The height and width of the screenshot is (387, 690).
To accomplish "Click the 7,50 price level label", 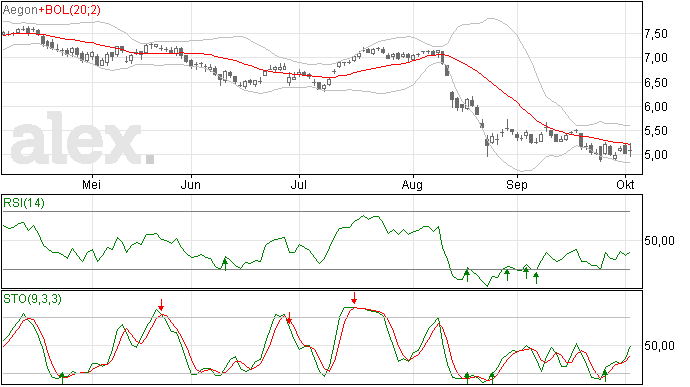I will (656, 34).
